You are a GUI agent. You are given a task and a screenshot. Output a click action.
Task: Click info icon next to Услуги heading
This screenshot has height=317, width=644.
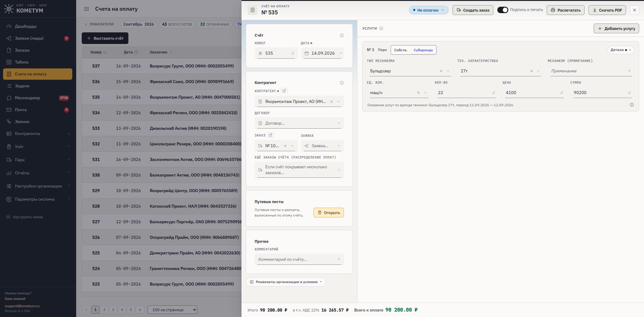(381, 28)
